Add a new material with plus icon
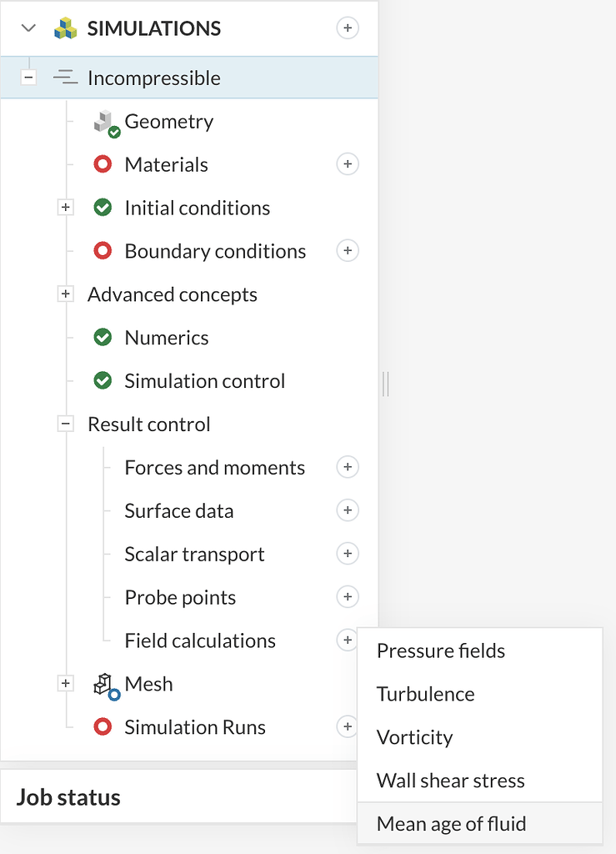616x854 pixels. click(x=348, y=164)
